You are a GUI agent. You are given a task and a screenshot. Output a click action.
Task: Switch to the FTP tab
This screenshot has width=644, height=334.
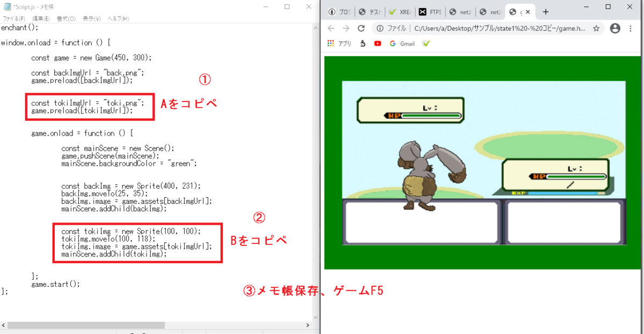pyautogui.click(x=430, y=12)
